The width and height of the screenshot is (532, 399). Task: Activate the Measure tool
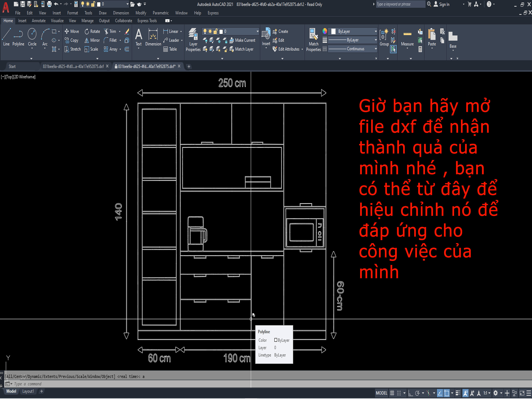(407, 38)
